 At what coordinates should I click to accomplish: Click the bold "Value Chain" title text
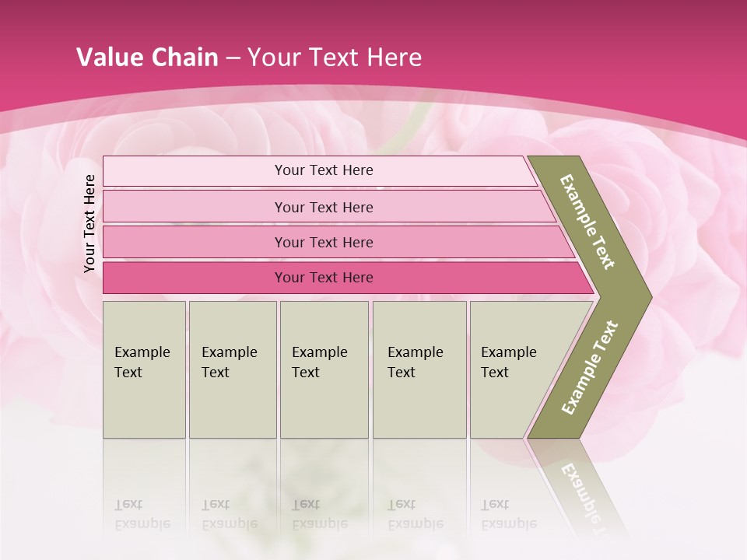[147, 58]
